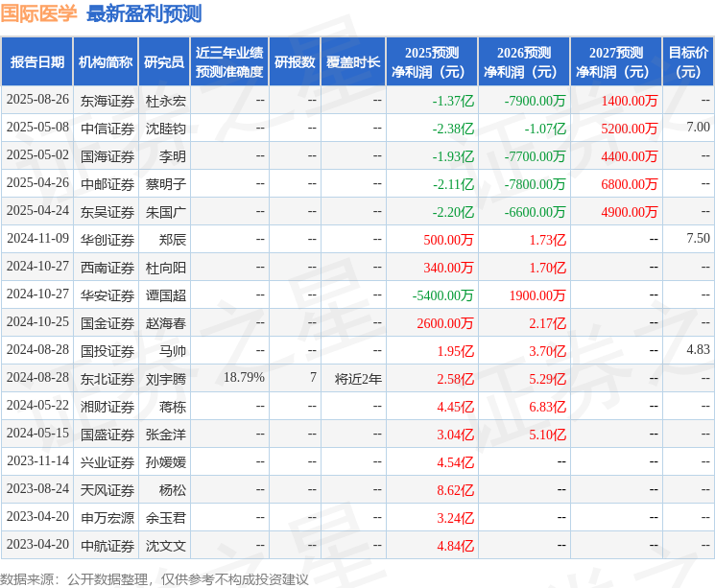This screenshot has height=588, width=715.
Task: Click value 500.00万
Action: pyautogui.click(x=448, y=240)
